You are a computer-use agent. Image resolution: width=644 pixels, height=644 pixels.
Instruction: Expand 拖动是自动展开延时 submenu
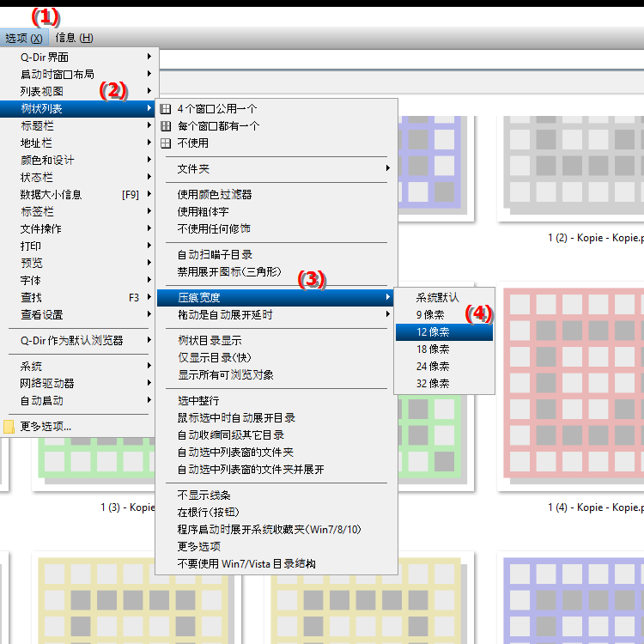pos(276,315)
